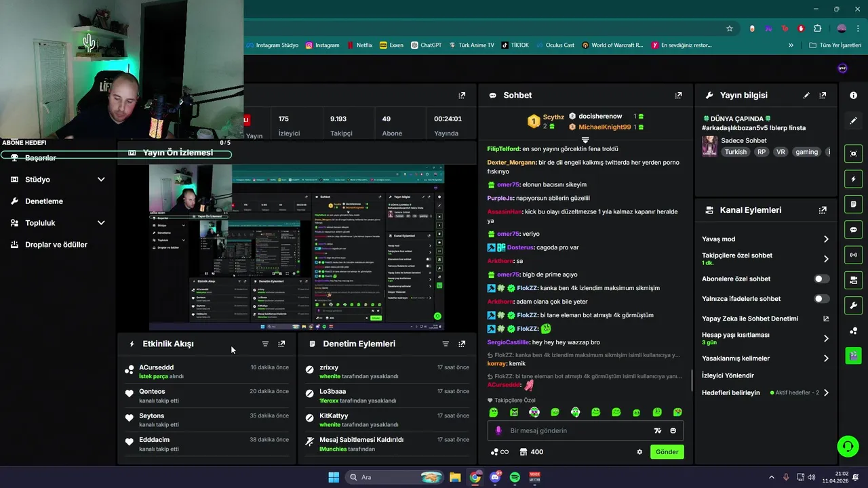Click the Yayın Ön İzlemesi video preview
Screen dimensions: 868x488
coord(297,247)
